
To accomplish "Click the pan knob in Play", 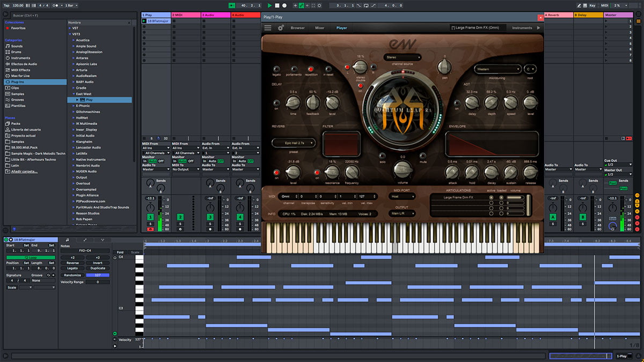I will [x=444, y=67].
